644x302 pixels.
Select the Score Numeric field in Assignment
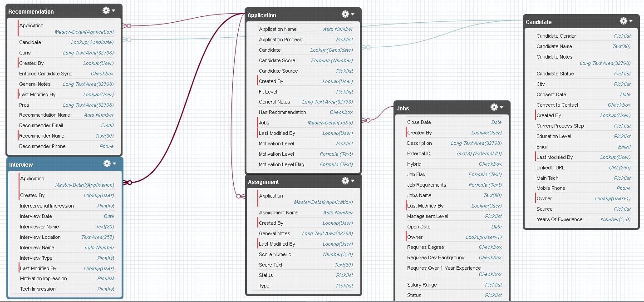pos(275,254)
